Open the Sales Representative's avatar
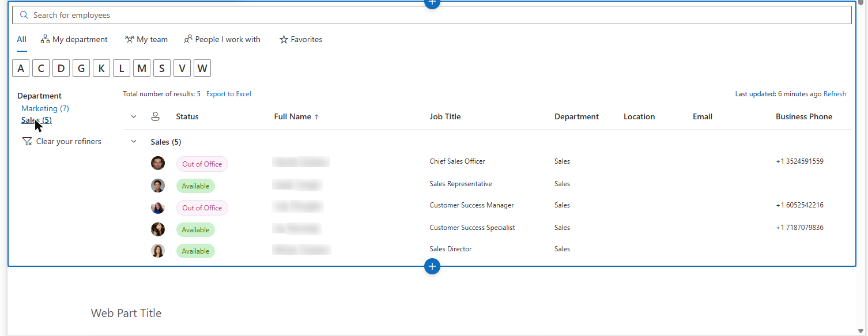 158,186
